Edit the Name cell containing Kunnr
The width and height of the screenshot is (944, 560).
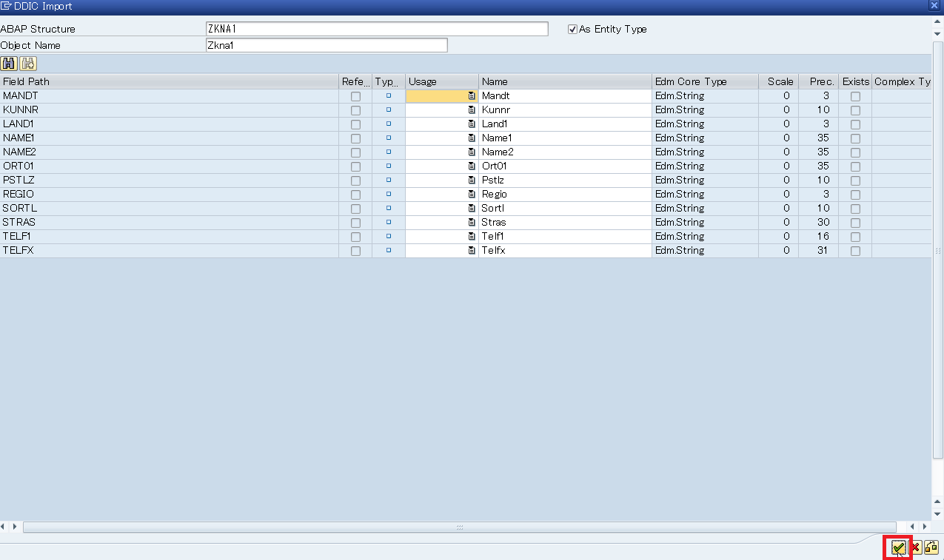[x=566, y=110]
